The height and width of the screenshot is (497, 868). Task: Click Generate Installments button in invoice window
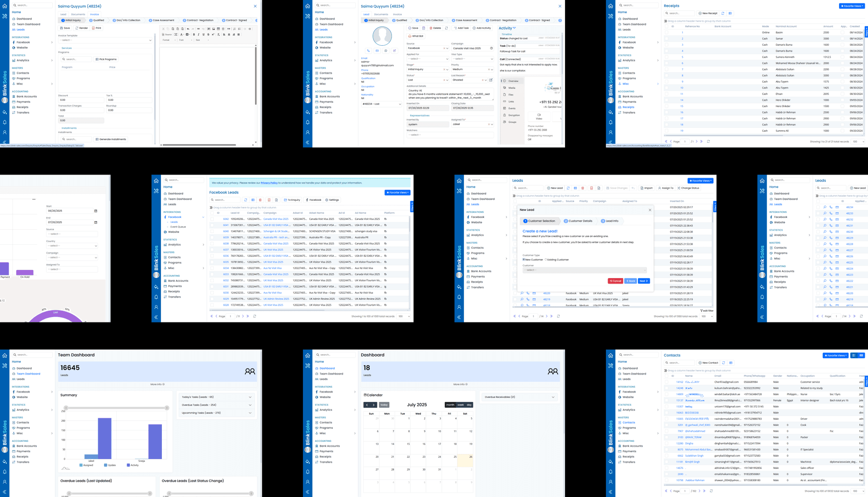pyautogui.click(x=111, y=139)
